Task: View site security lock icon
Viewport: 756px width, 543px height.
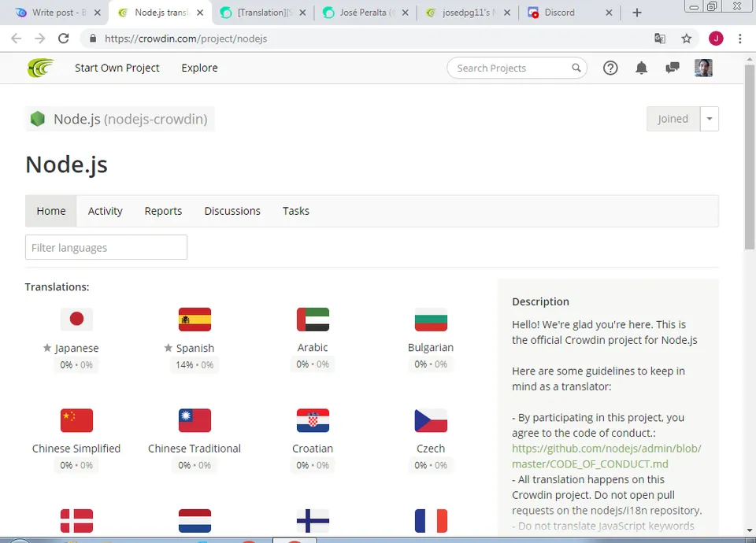Action: [93, 39]
